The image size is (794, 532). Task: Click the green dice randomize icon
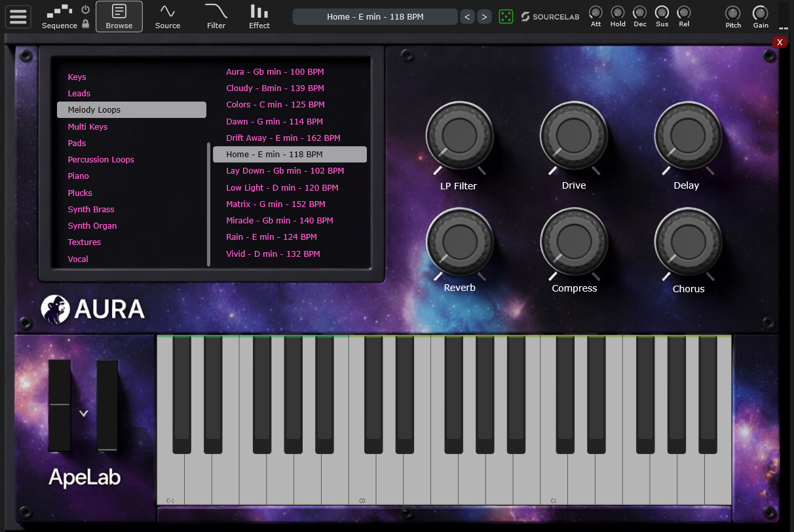(506, 17)
